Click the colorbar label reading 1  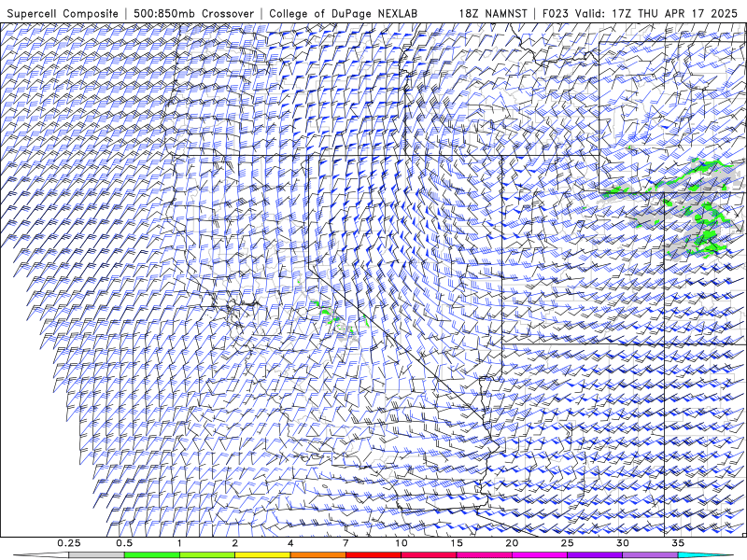coord(179,543)
